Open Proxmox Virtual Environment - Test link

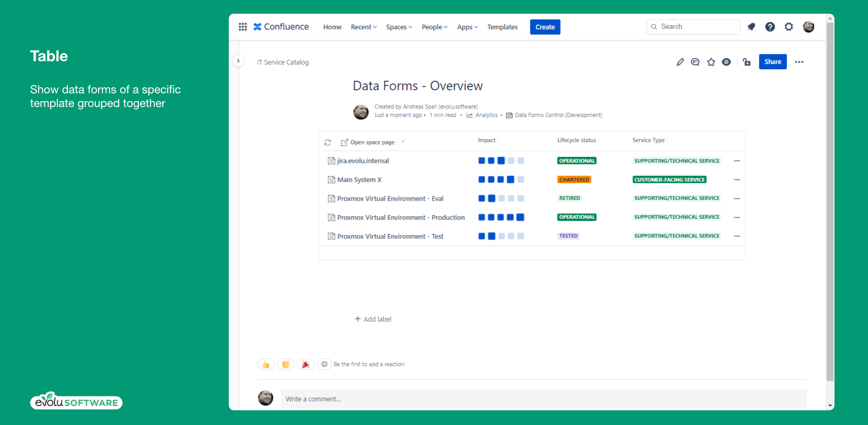[x=386, y=236]
